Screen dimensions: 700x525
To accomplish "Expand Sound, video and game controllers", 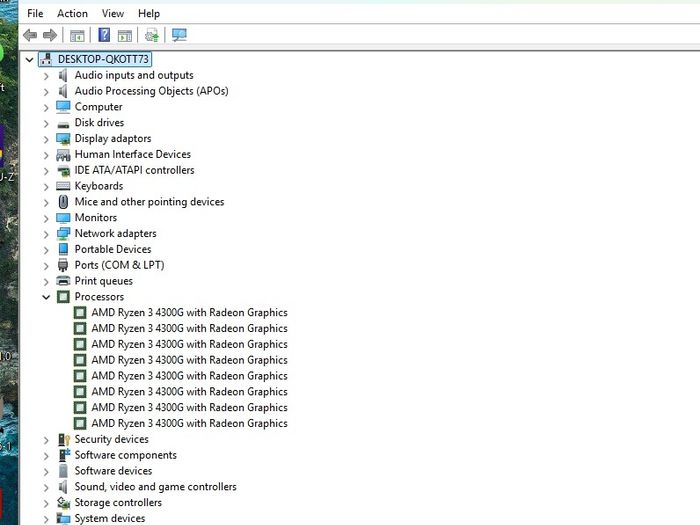I will pyautogui.click(x=46, y=488).
